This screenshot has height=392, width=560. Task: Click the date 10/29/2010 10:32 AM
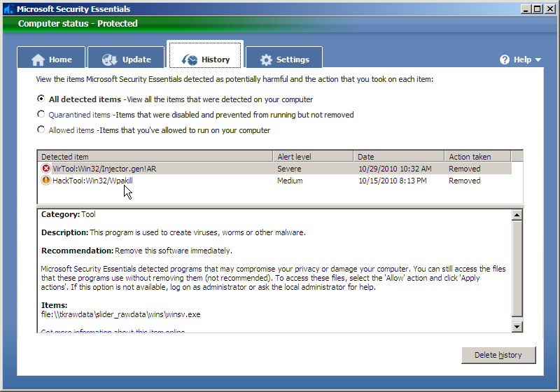pos(395,169)
